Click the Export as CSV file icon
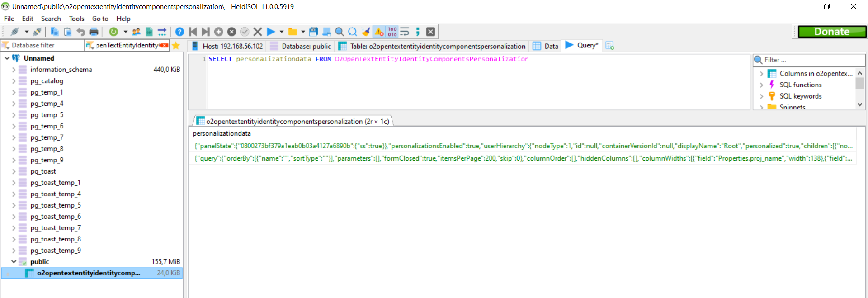This screenshot has height=298, width=868. [149, 32]
